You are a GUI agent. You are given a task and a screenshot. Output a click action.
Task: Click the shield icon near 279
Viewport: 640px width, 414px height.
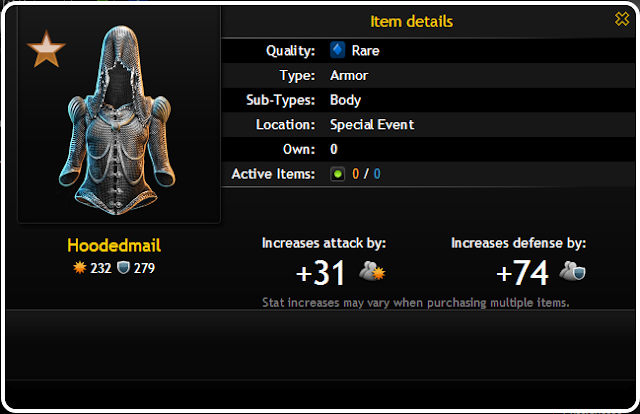tap(123, 268)
